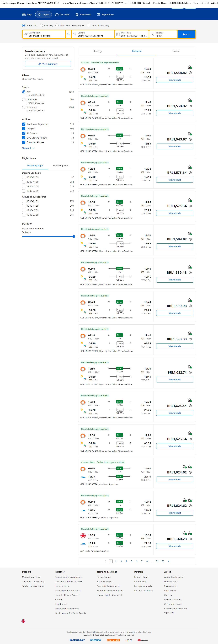This screenshot has height=644, width=218.
Task: Click the swap origin and destination arrows icon
Action: 68,34
